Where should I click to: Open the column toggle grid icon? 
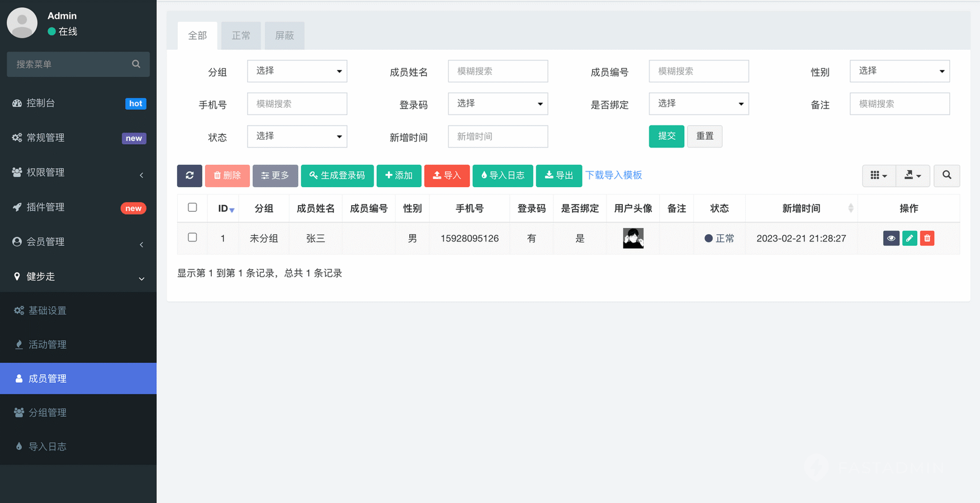point(878,175)
